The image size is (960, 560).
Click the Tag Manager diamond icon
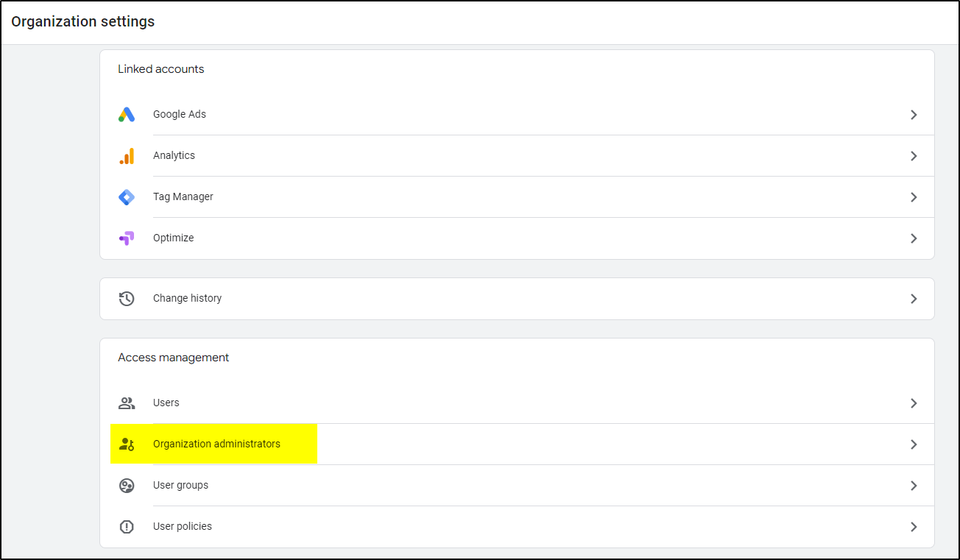[127, 197]
